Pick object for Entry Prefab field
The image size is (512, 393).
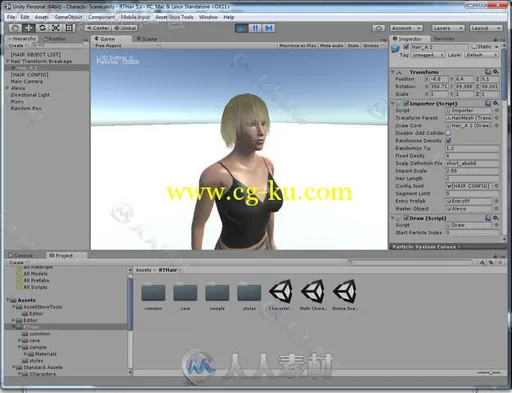[x=496, y=201]
